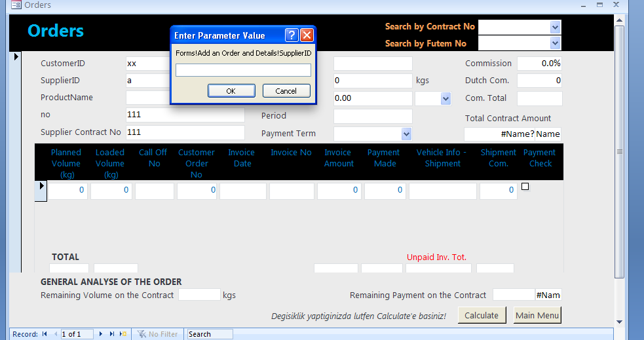Click help icon in parameter dialog

pyautogui.click(x=292, y=35)
